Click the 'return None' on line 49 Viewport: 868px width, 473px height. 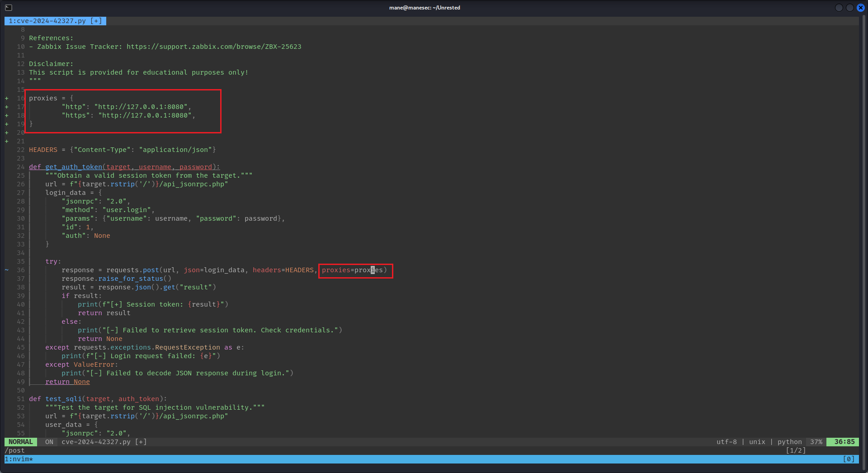(x=67, y=382)
